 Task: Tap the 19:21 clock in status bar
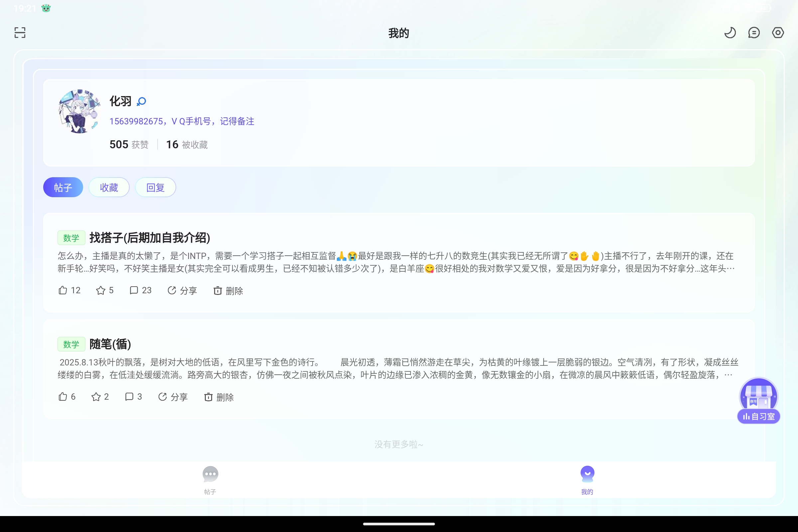point(25,8)
